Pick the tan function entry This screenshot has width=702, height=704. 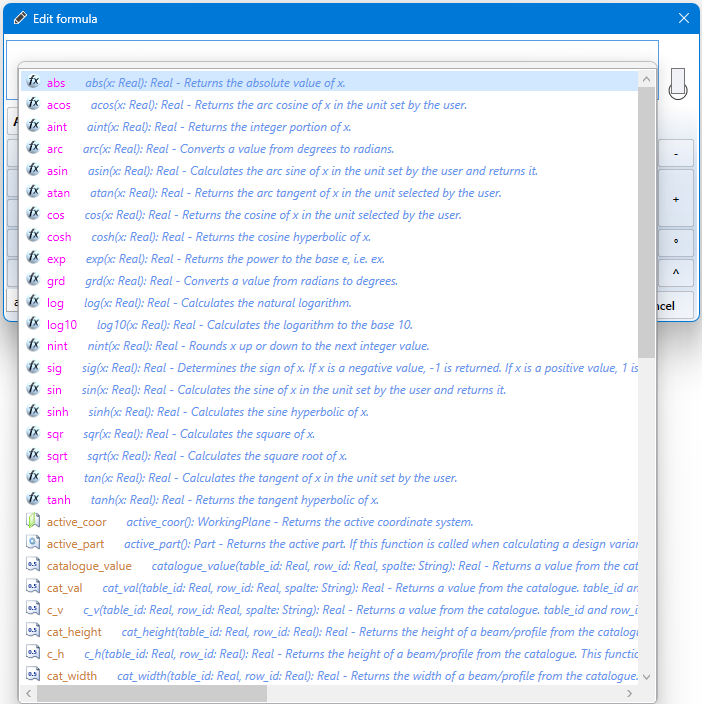pos(56,478)
